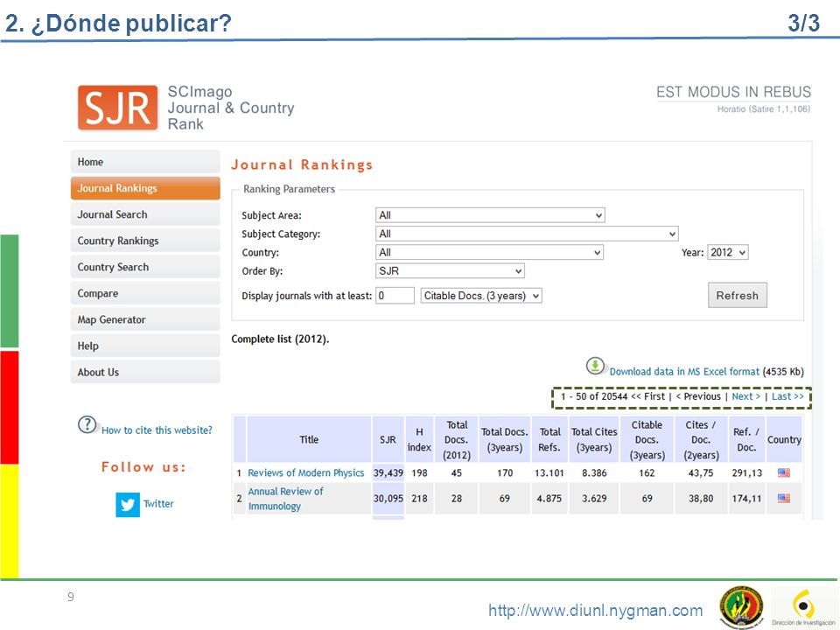Open the Help menu item
Image resolution: width=840 pixels, height=630 pixels.
pyautogui.click(x=145, y=346)
